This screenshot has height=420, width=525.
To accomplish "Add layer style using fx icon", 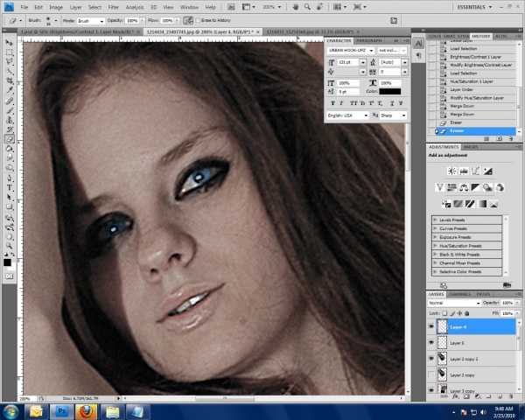I will point(456,396).
